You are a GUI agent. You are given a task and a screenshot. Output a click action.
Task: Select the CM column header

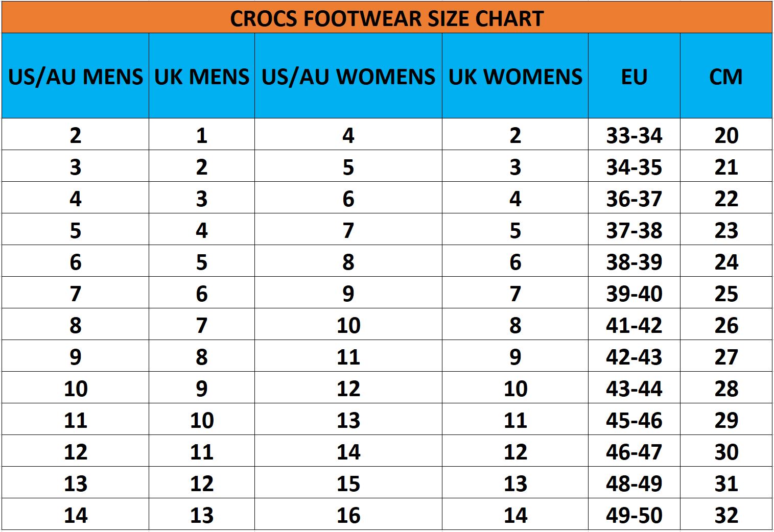tap(726, 76)
